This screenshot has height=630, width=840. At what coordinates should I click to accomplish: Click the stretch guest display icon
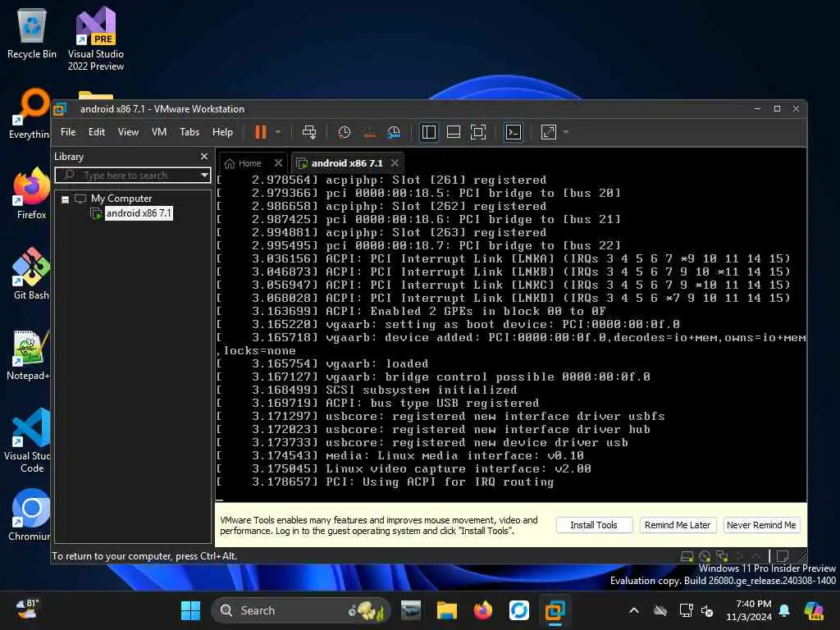(549, 132)
